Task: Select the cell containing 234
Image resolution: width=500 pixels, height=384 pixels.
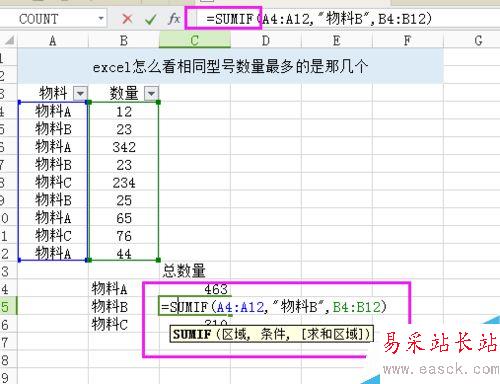Action: tap(124, 183)
